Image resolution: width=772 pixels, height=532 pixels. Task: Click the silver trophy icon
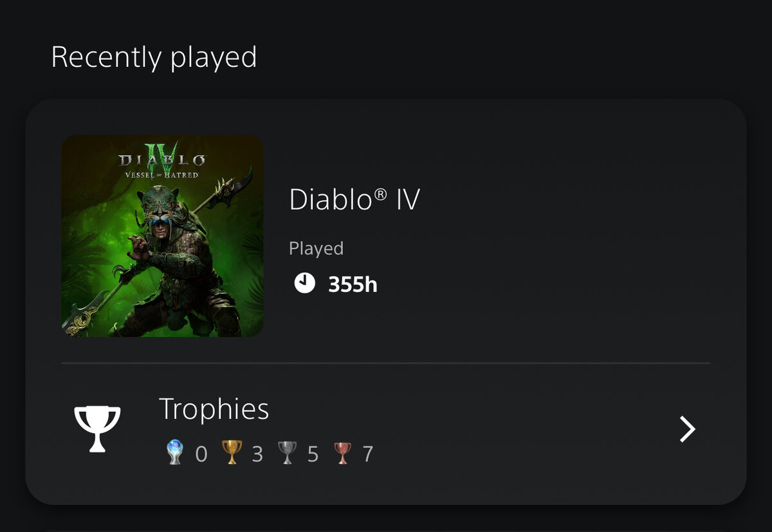point(288,453)
